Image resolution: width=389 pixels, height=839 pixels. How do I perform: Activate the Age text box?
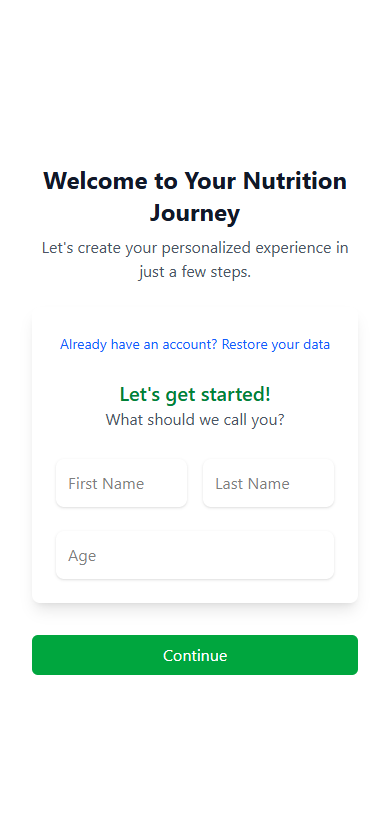195,555
